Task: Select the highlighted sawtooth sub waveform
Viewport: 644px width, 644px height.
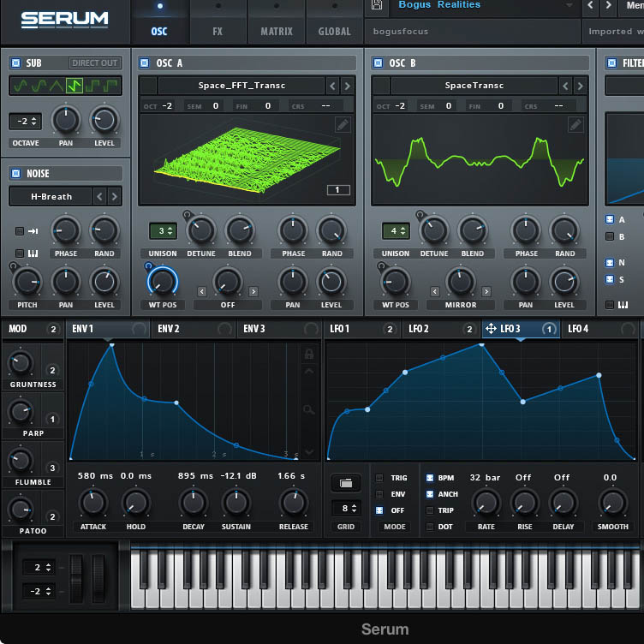Action: click(x=75, y=86)
